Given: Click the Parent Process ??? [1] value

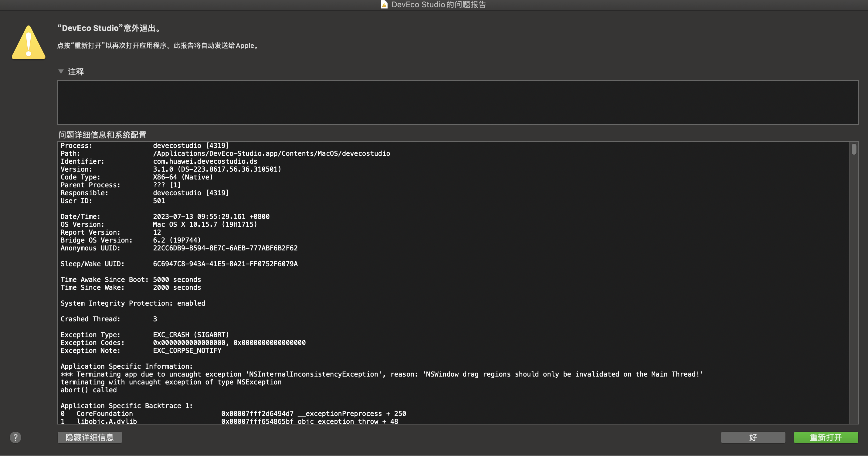Looking at the screenshot, I should tap(167, 185).
